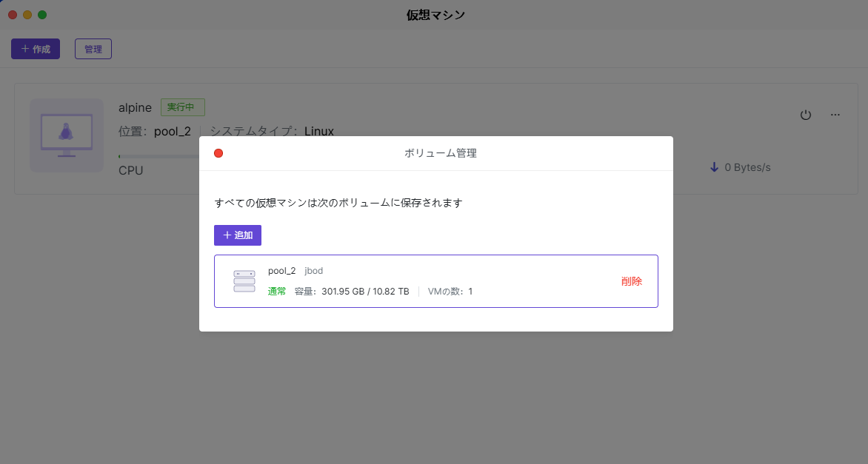This screenshot has height=464, width=868.
Task: Select the pool_2 volume entry name
Action: click(x=281, y=271)
